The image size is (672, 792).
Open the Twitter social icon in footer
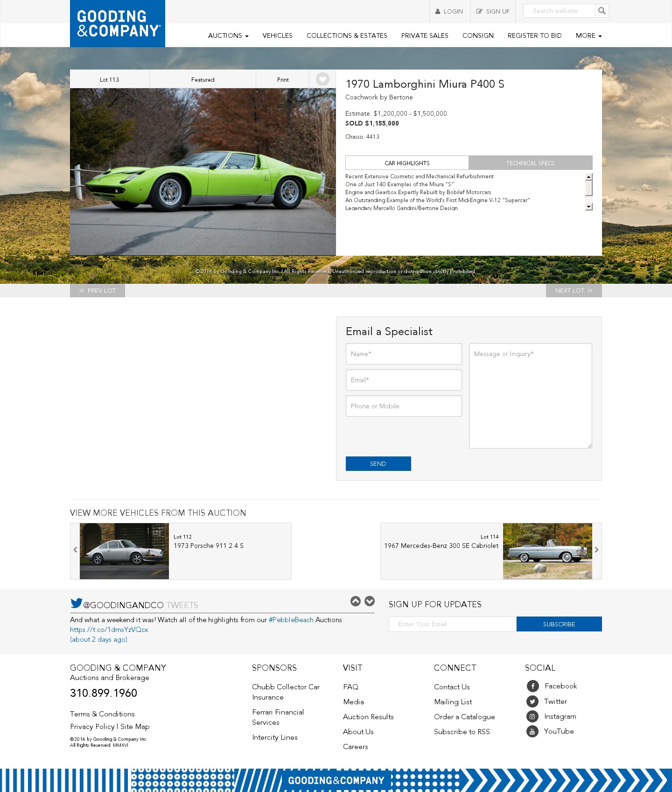(532, 701)
